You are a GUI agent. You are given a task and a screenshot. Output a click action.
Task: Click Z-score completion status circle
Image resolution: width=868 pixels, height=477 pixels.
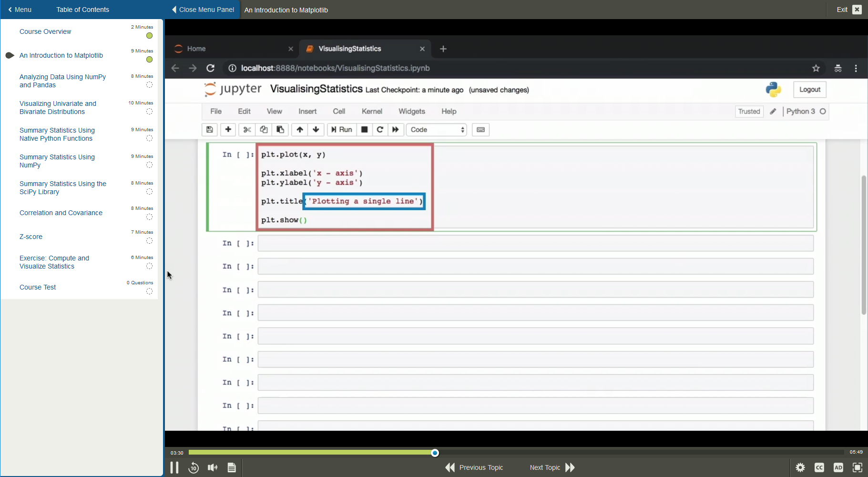(149, 241)
